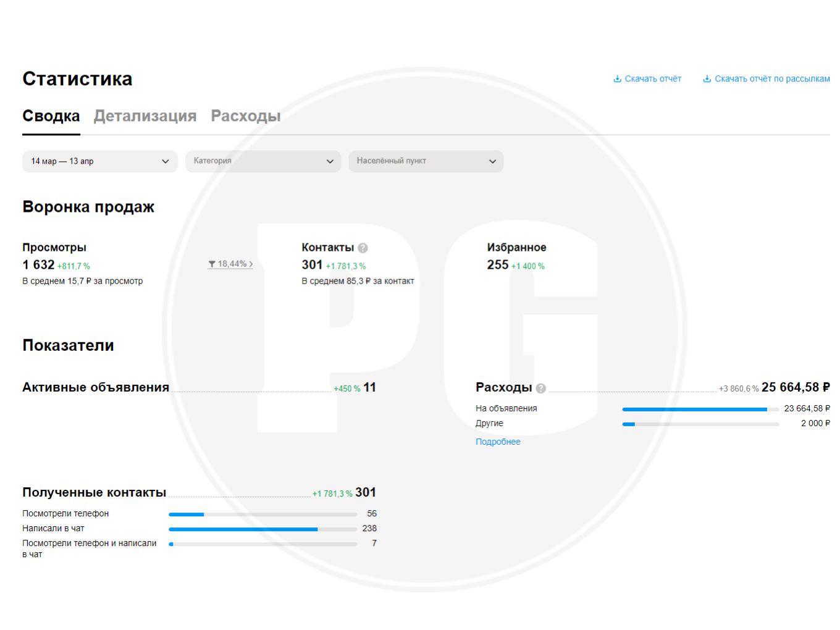Click the Другие expenses bar
Viewport: 840px width, 630px height.
(701, 424)
